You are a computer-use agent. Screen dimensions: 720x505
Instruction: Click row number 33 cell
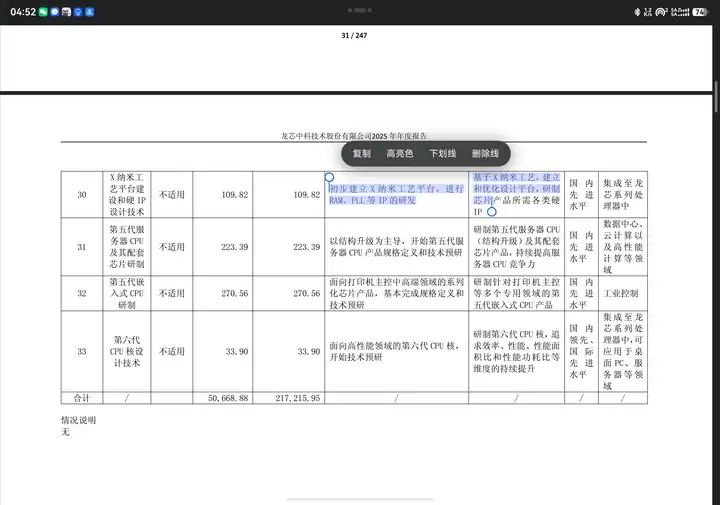82,351
